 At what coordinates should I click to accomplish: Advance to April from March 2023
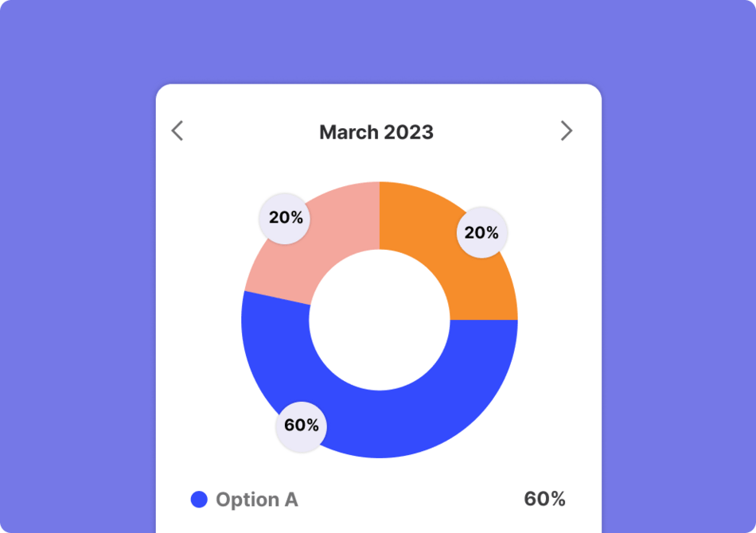click(x=566, y=131)
